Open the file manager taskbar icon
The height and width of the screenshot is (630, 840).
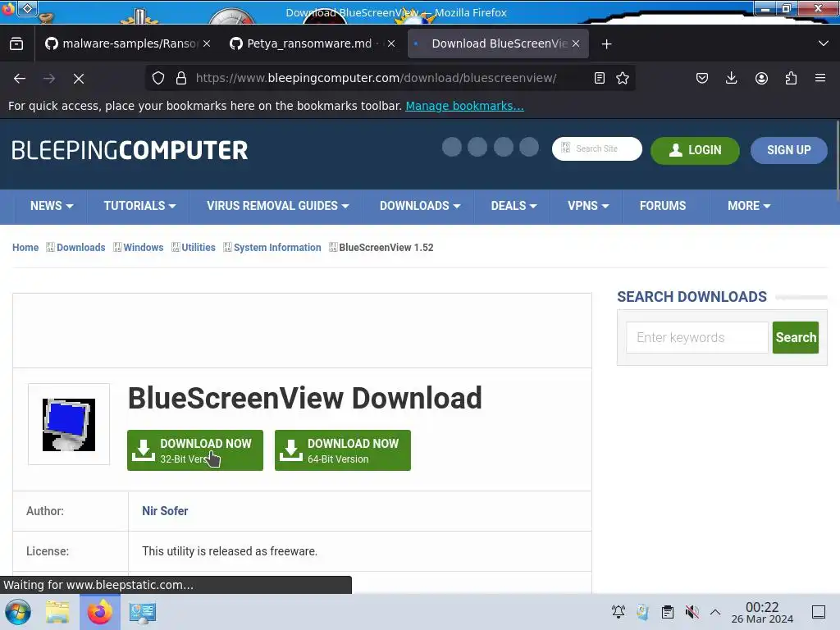(x=57, y=612)
